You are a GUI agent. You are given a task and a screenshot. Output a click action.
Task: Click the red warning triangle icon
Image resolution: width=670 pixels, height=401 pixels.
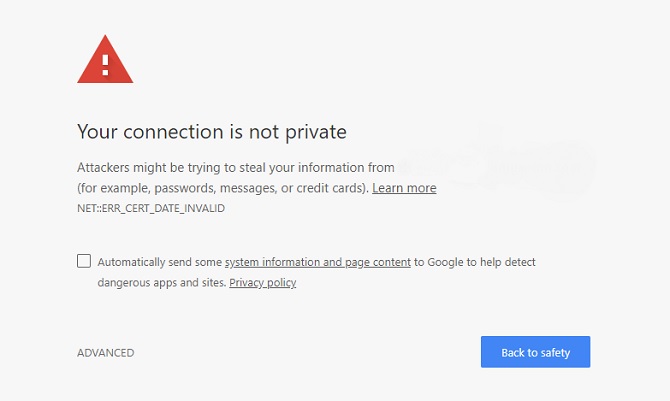coord(105,60)
